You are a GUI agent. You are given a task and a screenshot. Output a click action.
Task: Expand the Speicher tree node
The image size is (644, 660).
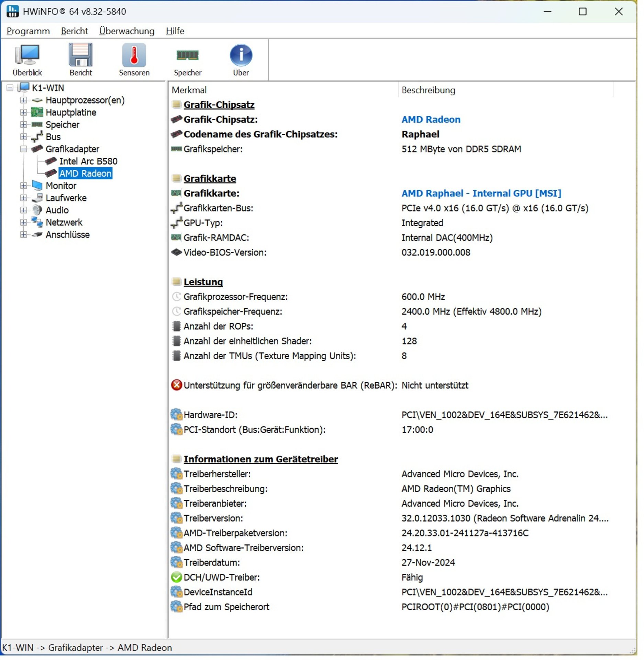pos(24,125)
